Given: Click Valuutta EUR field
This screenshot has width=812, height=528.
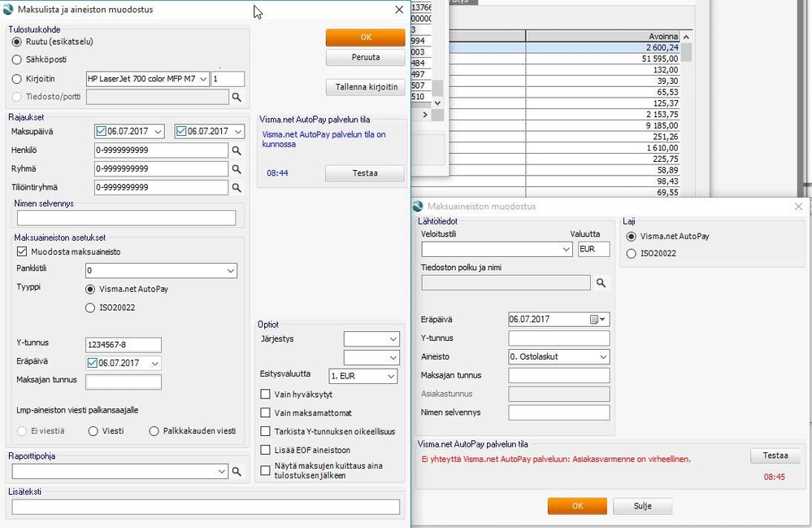Looking at the screenshot, I should coord(594,249).
